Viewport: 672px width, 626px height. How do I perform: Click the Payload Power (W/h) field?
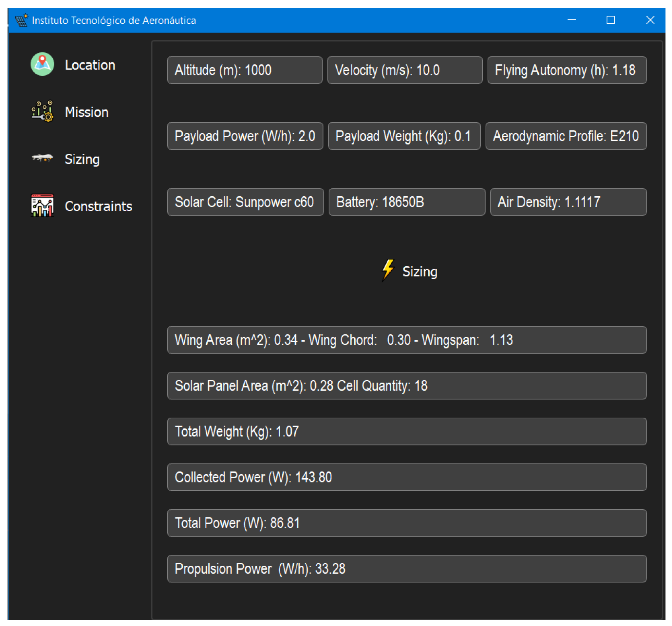(245, 136)
